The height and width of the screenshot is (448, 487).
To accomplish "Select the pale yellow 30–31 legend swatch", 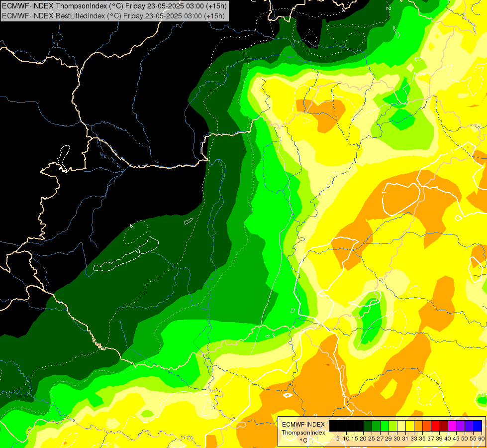I will (x=401, y=426).
